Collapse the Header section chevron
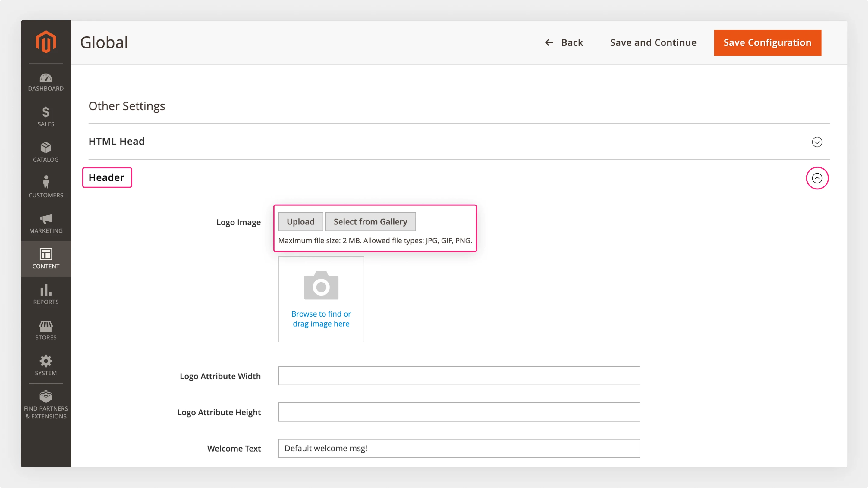The image size is (868, 488). [x=817, y=178]
